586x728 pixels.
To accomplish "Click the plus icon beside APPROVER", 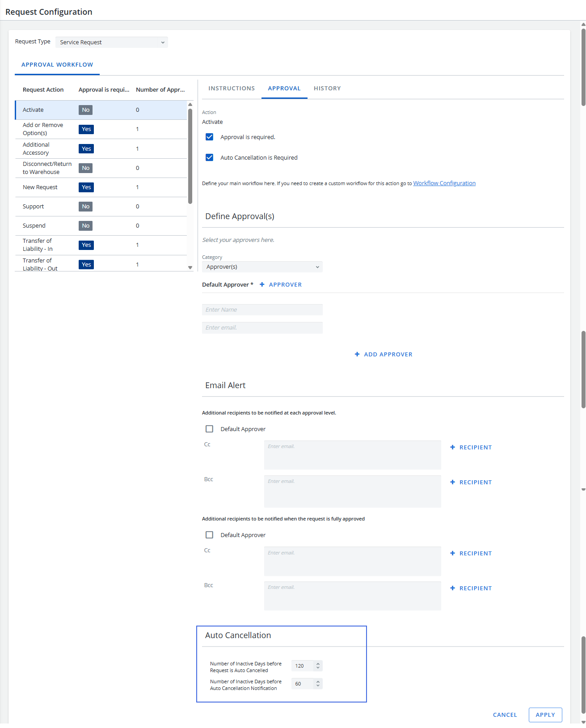I will point(262,284).
